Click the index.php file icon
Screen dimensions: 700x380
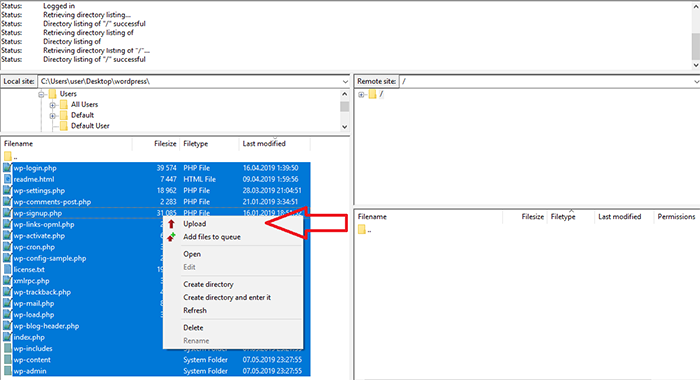[7, 337]
